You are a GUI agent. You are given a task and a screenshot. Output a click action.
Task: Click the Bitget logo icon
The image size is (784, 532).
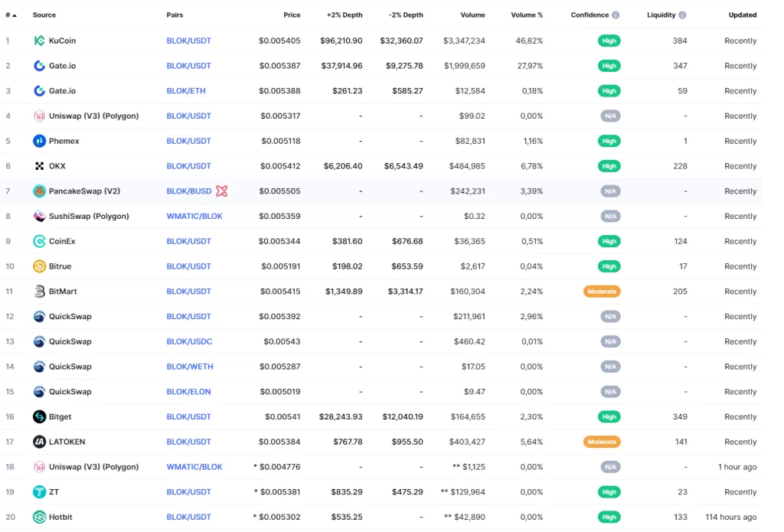coord(39,416)
